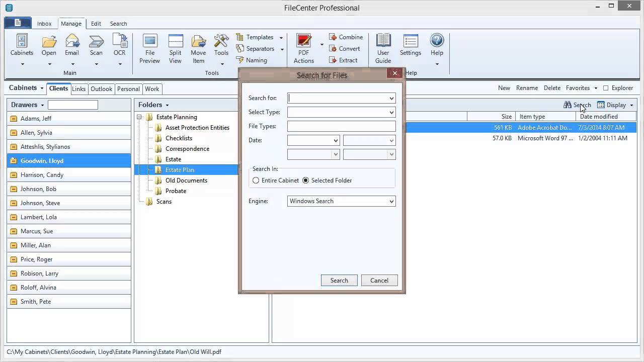The image size is (644, 362).
Task: Click Rename in the cabinet bar
Action: click(x=527, y=88)
